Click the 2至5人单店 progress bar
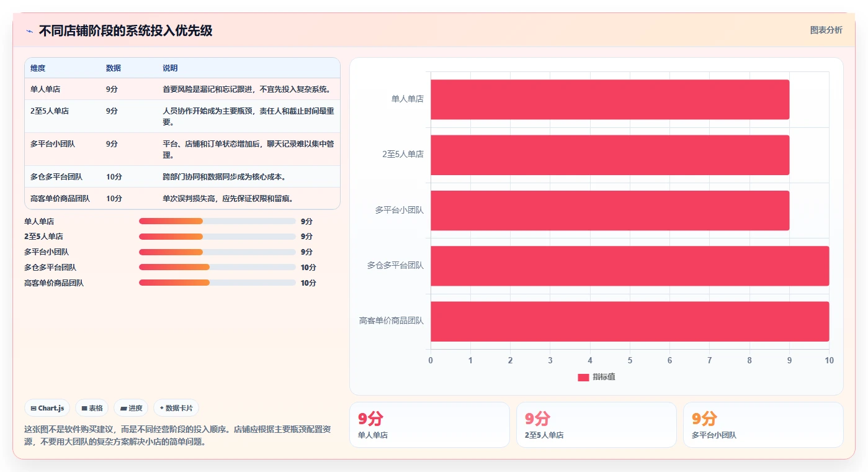Image resolution: width=868 pixels, height=472 pixels. click(217, 237)
